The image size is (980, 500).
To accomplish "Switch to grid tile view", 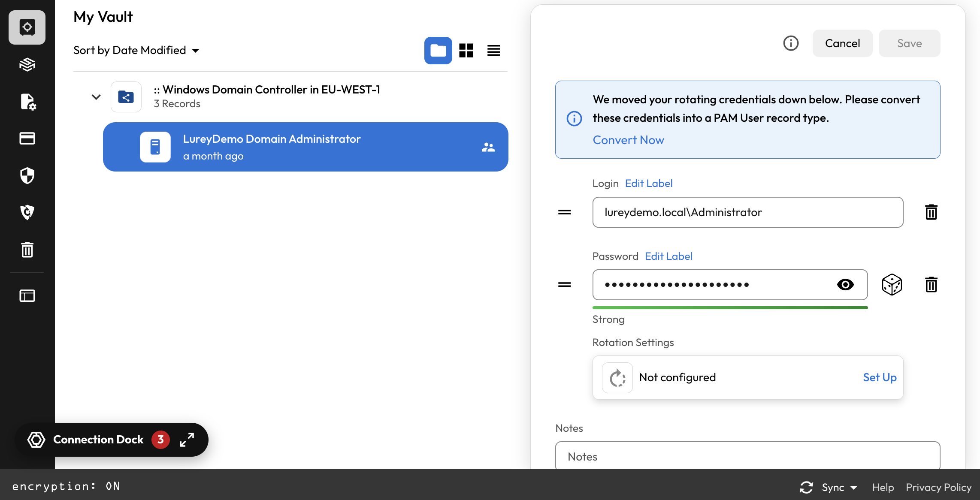I will click(466, 51).
